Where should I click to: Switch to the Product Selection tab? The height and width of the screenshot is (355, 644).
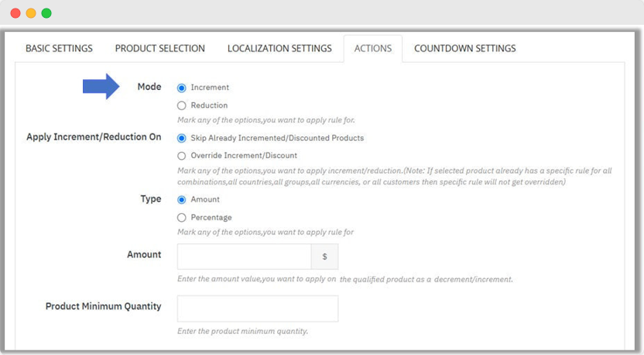coord(160,49)
